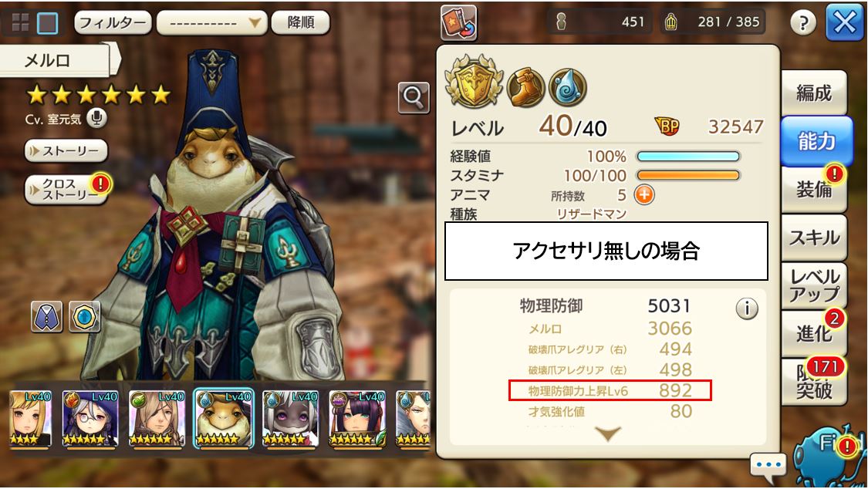Tap the orange plus next to アニマ
The width and height of the screenshot is (868, 489).
click(643, 194)
